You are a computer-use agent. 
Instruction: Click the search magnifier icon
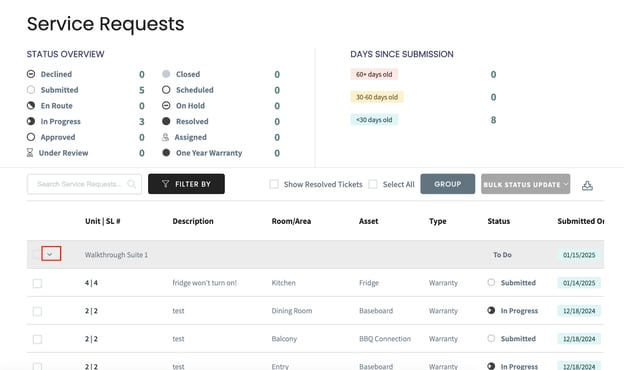[x=131, y=184]
